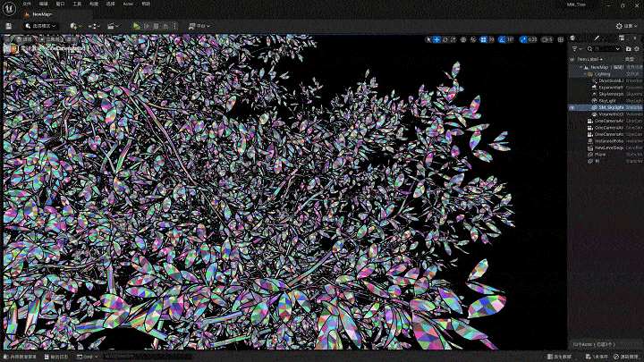The image size is (644, 362).
Task: Click the world/local coordinate space icon
Action: click(x=466, y=39)
